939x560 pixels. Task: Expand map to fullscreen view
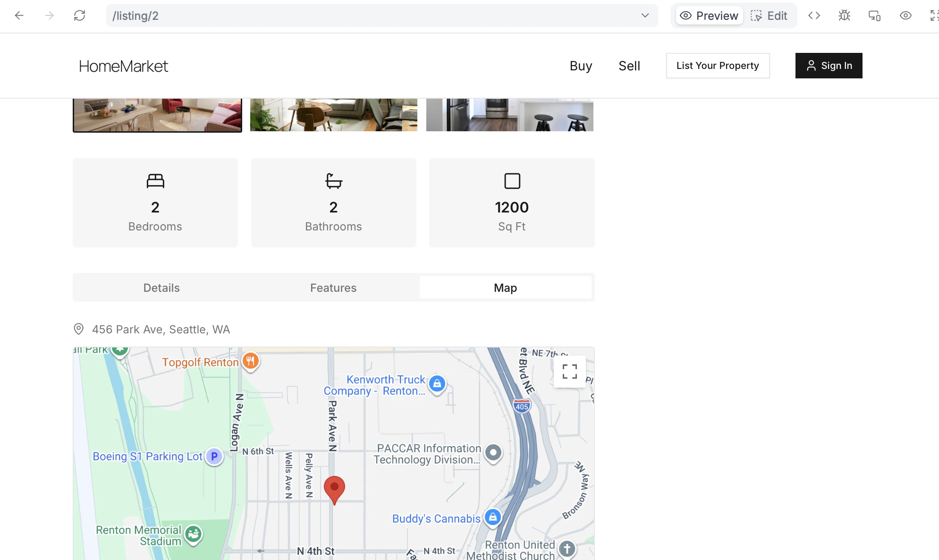point(569,372)
